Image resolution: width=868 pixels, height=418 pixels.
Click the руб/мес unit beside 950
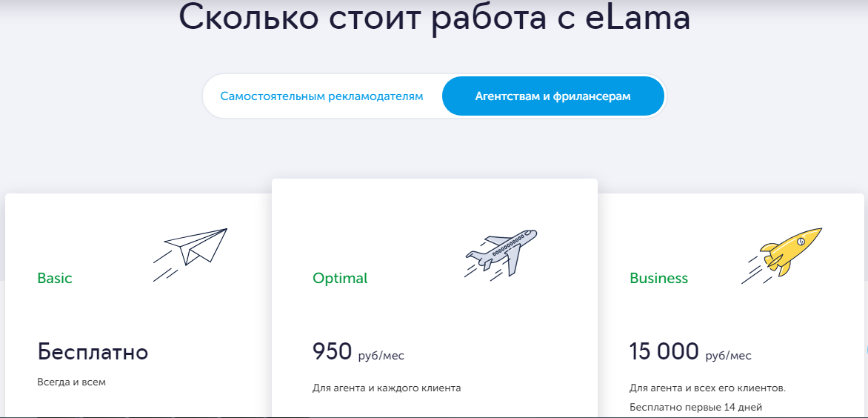point(381,356)
